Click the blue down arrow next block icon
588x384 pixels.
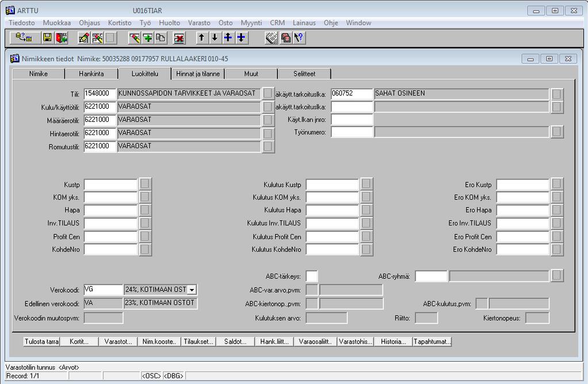tap(241, 38)
